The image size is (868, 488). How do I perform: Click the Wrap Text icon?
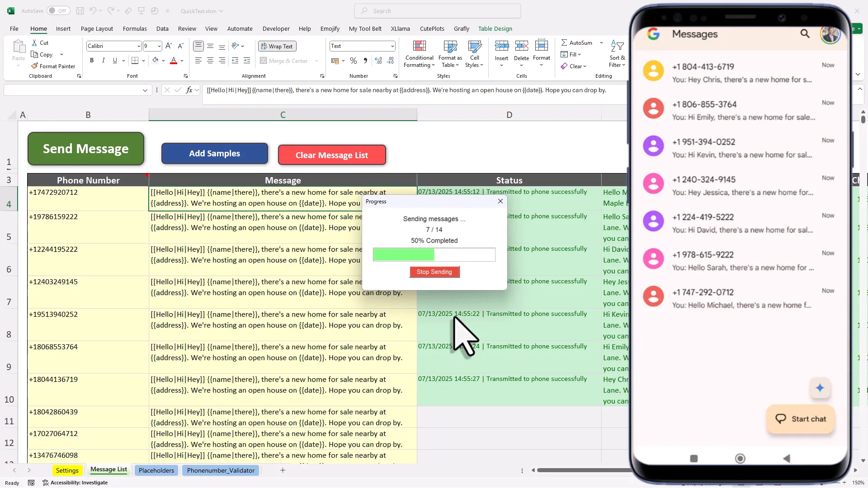[x=277, y=46]
